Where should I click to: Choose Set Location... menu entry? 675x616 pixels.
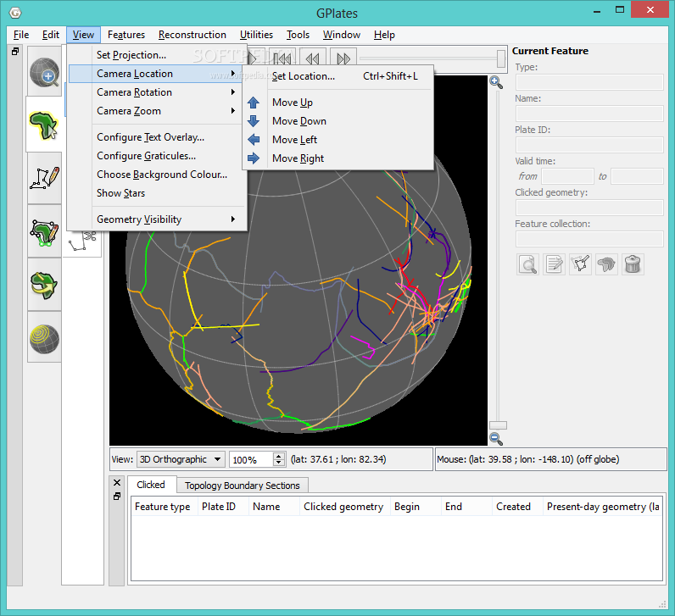pos(338,76)
